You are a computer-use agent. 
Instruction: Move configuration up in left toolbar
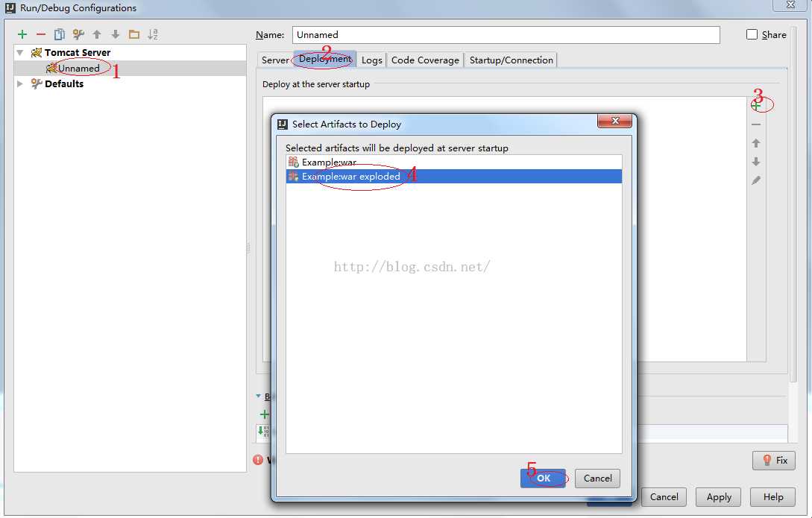coord(97,35)
